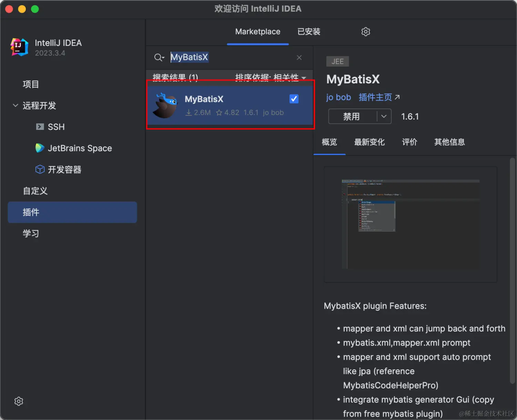
Task: Click the JEE category tag
Action: tap(337, 61)
